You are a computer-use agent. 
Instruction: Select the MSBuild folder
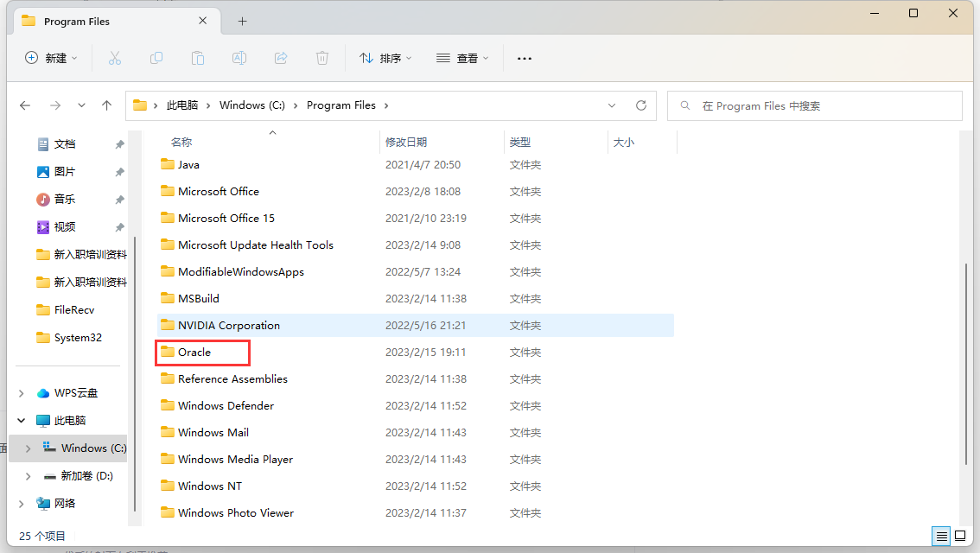pos(415,299)
